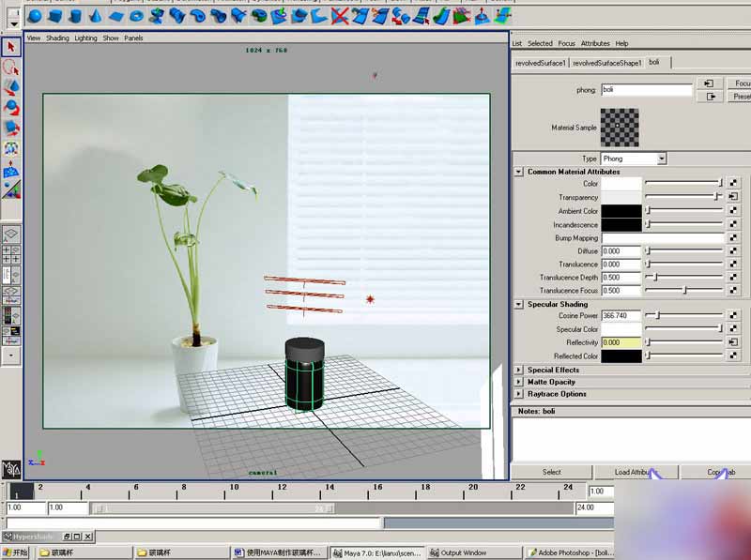Click the Show Manipulator tool
Screen dimensions: 751x560
[x=11, y=189]
